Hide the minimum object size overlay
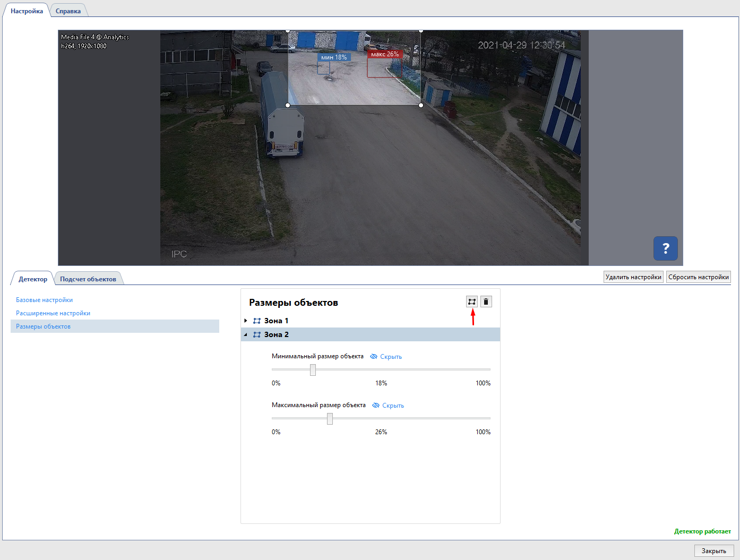Image resolution: width=740 pixels, height=560 pixels. [386, 357]
